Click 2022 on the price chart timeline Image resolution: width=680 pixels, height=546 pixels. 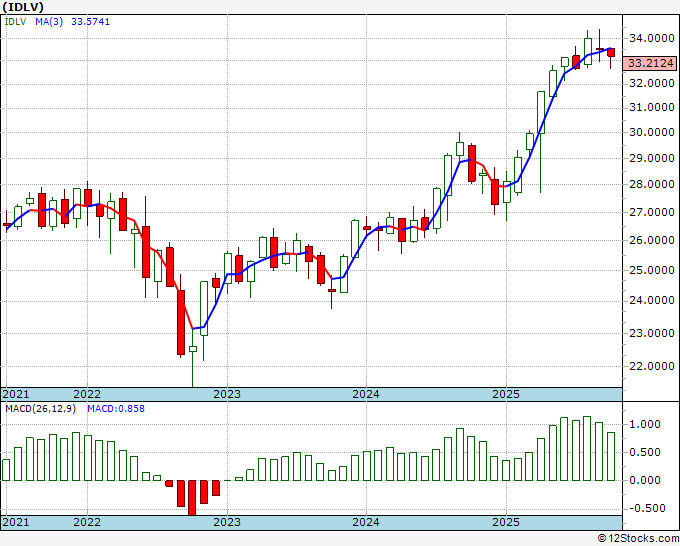point(87,394)
